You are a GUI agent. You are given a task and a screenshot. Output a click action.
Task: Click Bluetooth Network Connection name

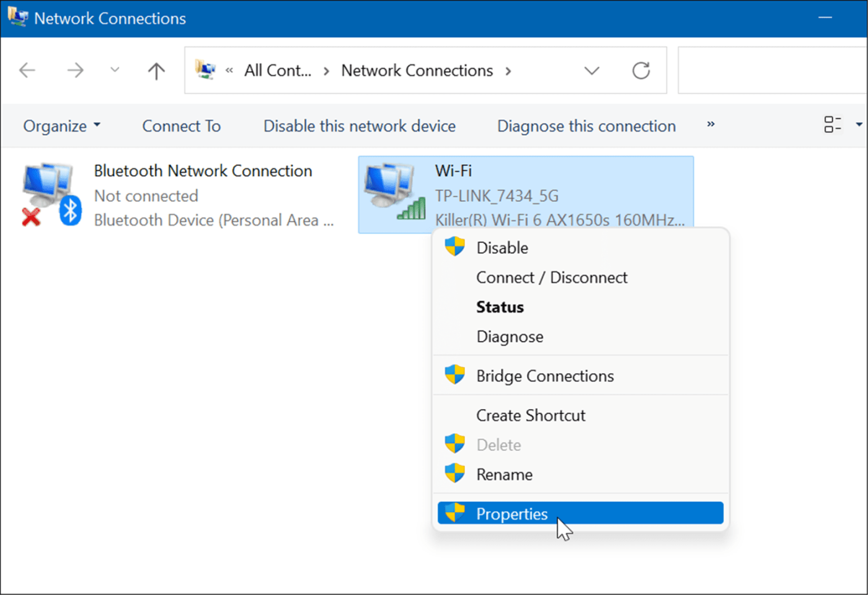pyautogui.click(x=203, y=170)
